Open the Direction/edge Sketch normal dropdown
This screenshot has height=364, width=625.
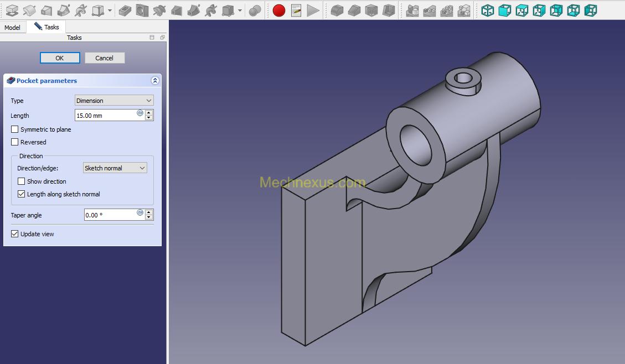click(x=115, y=168)
